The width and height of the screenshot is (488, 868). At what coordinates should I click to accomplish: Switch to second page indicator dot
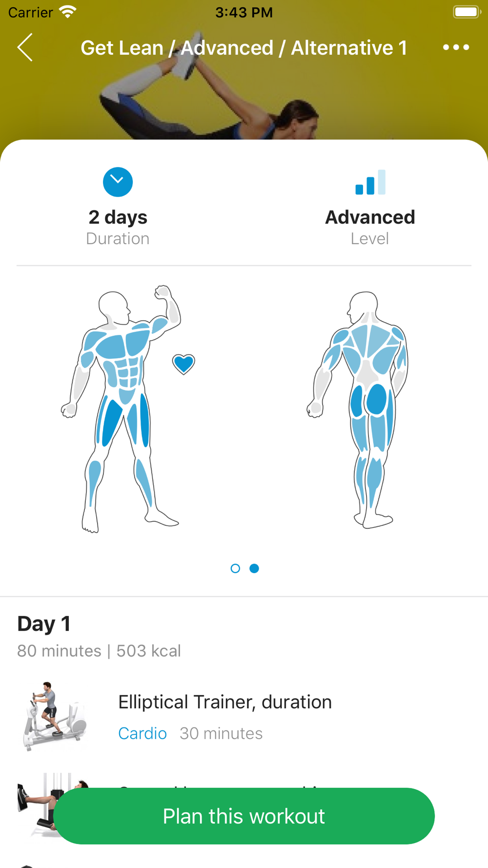254,568
